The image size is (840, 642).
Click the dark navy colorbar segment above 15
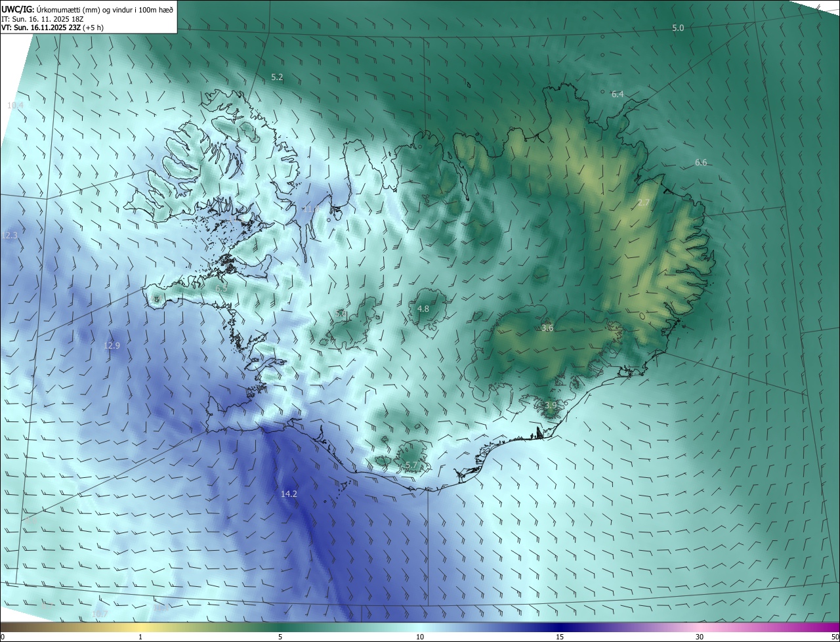pyautogui.click(x=560, y=627)
